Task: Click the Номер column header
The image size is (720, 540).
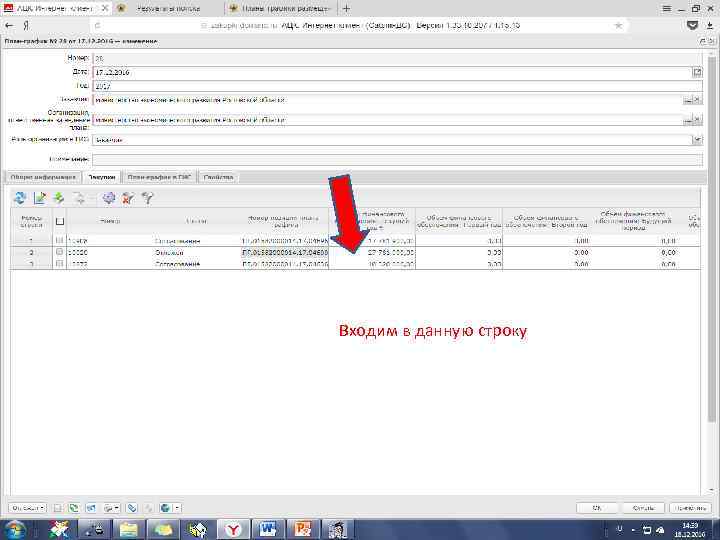Action: coord(110,221)
